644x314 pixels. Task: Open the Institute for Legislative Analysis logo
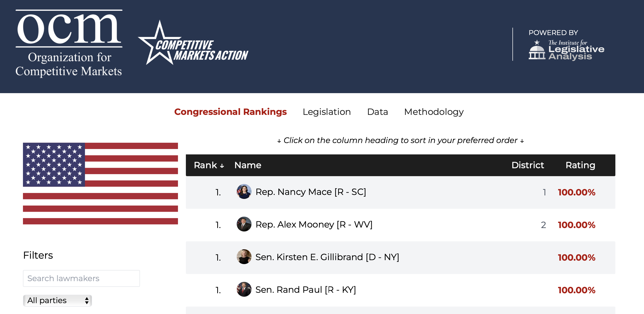coord(566,50)
